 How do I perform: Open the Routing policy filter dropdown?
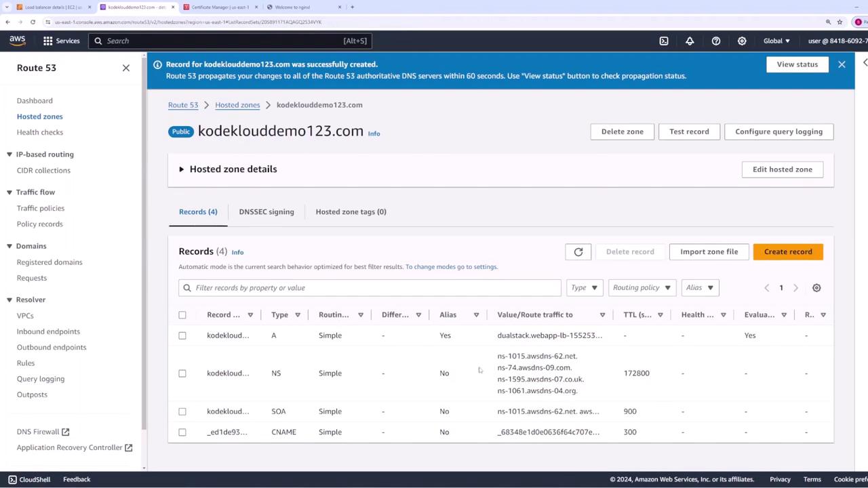642,287
